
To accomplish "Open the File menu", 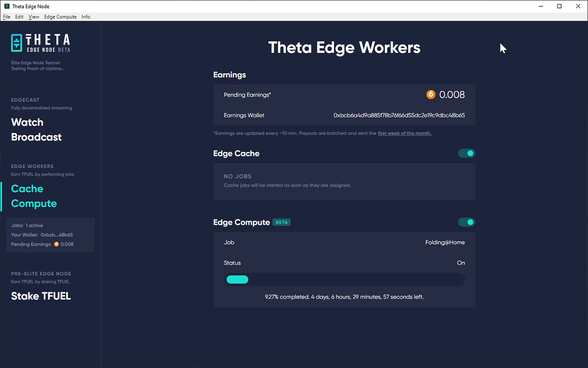I will 6,16.
